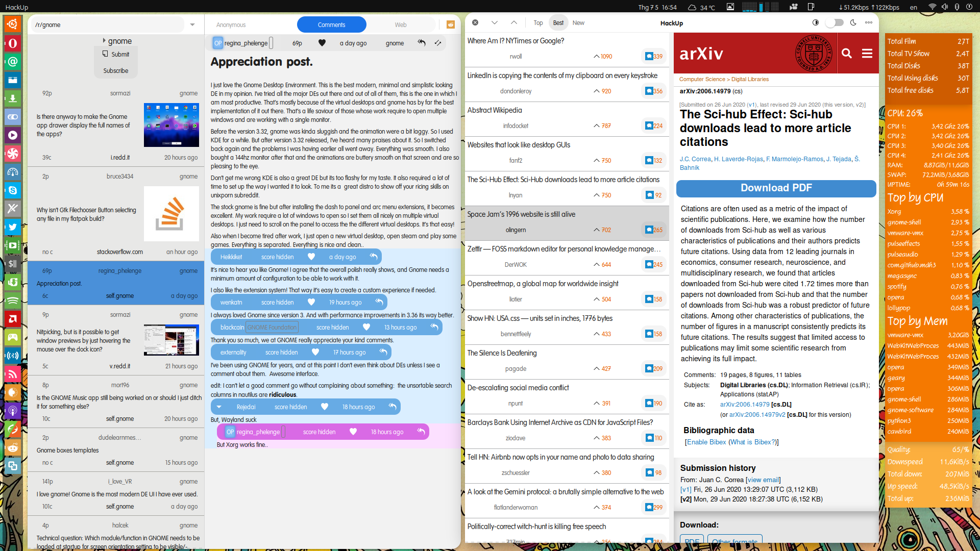980x551 pixels.
Task: Open the Reddit client dock icon
Action: [13, 447]
